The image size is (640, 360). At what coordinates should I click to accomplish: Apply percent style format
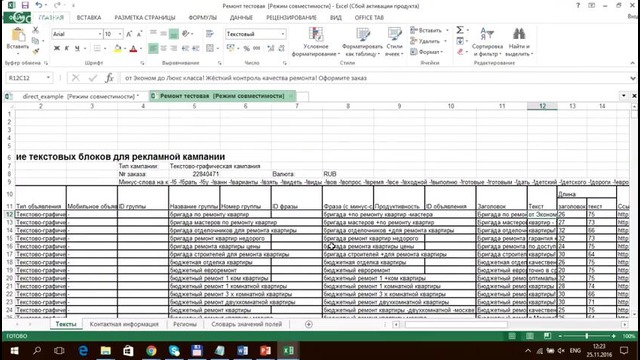(247, 49)
